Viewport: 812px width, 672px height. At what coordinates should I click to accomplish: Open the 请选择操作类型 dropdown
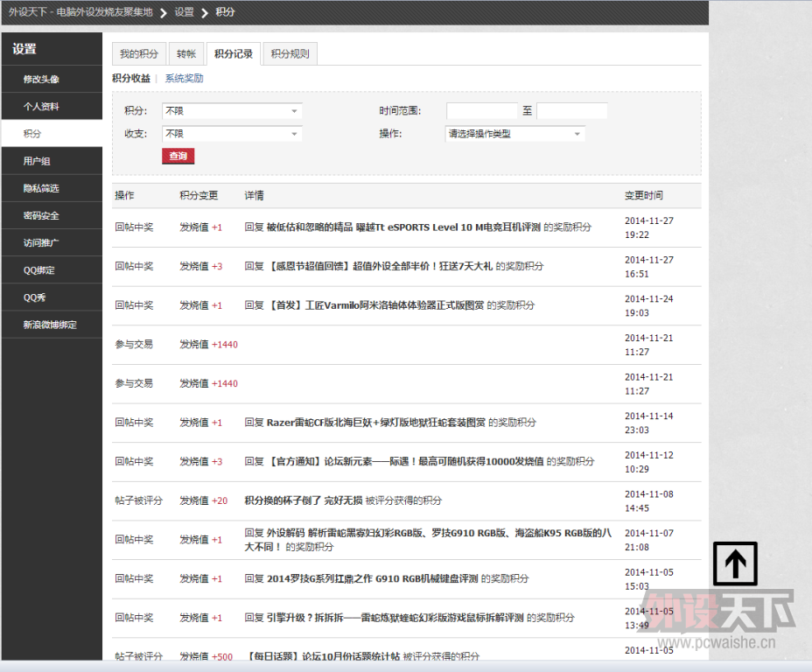pos(514,134)
